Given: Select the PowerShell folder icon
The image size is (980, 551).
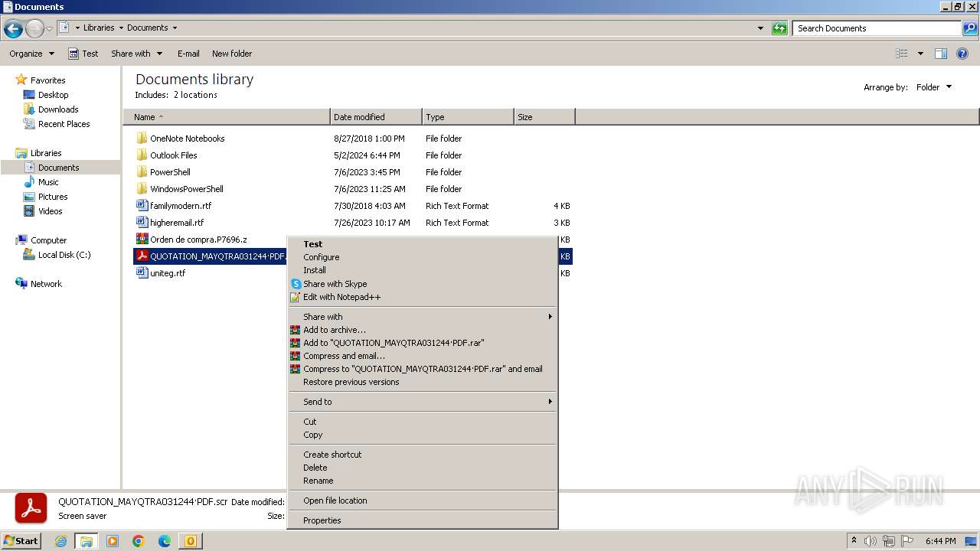Looking at the screenshot, I should (142, 172).
